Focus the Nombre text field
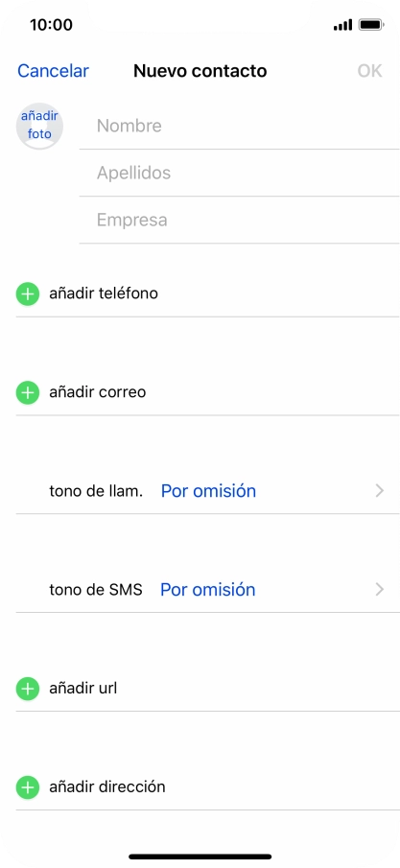 point(240,126)
